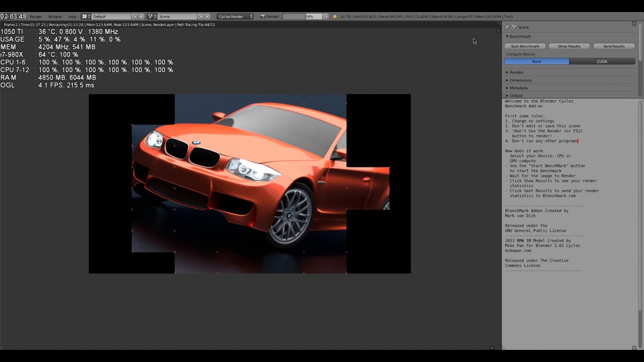Open the Render menu
This screenshot has height=362, width=644.
[x=36, y=17]
